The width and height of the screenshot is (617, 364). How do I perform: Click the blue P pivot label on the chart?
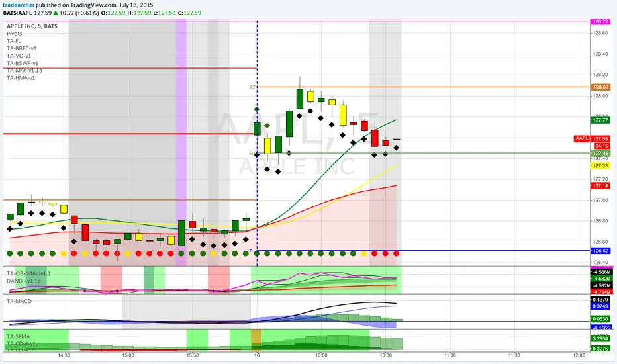click(251, 251)
